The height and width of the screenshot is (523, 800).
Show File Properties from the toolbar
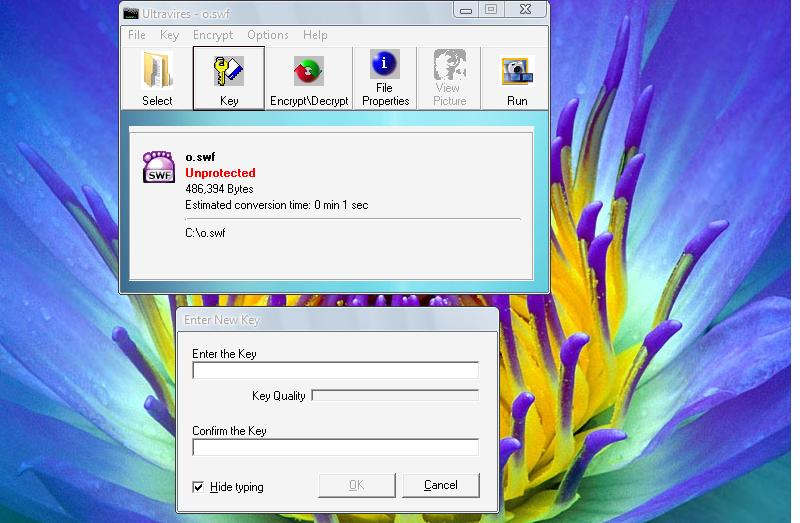385,78
